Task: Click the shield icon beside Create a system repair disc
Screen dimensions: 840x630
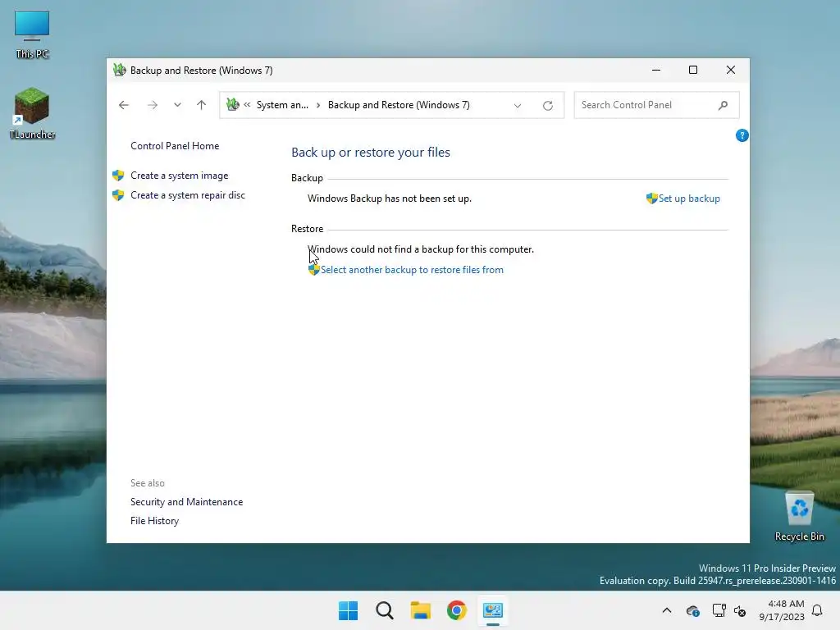Action: [118, 195]
